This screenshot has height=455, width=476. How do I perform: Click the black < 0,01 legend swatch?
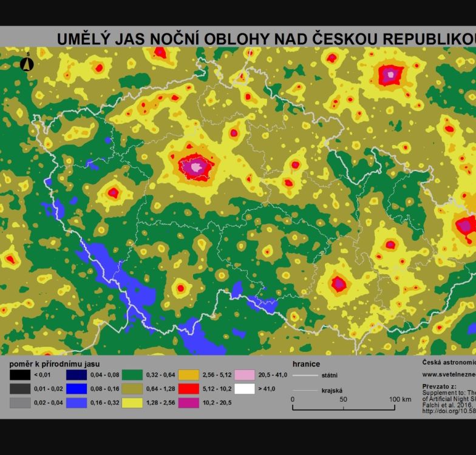20,375
